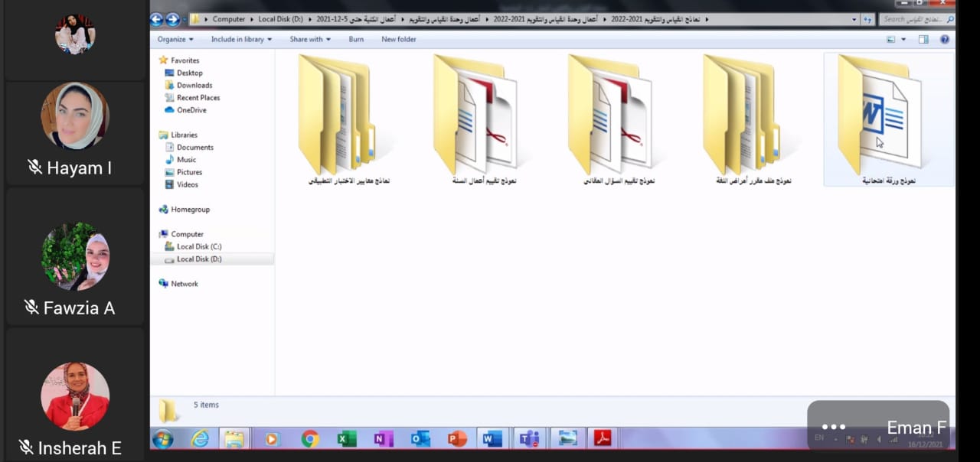Open the Include in library dropdown
Viewport: 980px width, 462px height.
pyautogui.click(x=241, y=39)
